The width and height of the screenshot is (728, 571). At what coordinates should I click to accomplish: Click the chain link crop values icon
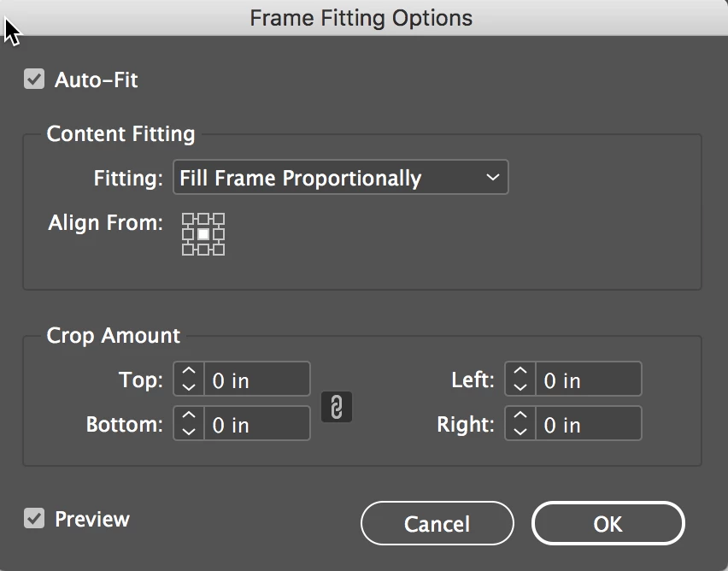pos(337,407)
